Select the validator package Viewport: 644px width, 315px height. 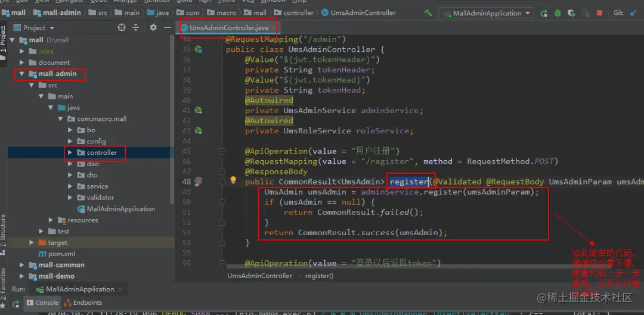(95, 198)
